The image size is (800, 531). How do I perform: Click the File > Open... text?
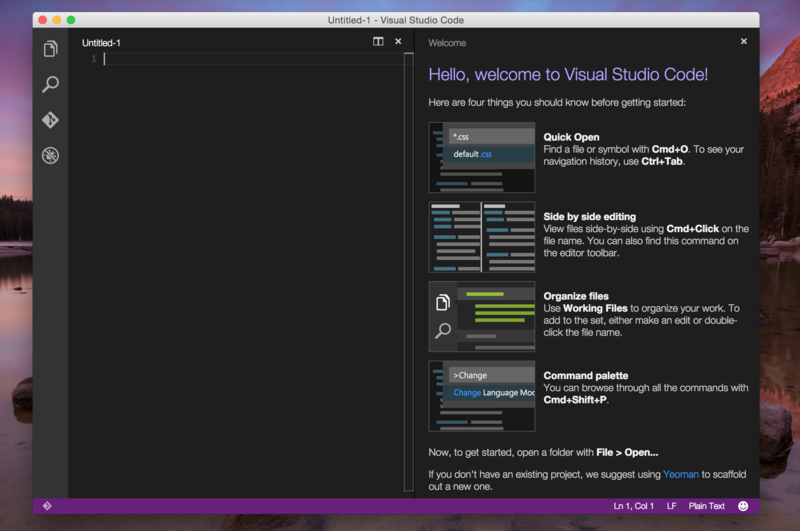[627, 452]
